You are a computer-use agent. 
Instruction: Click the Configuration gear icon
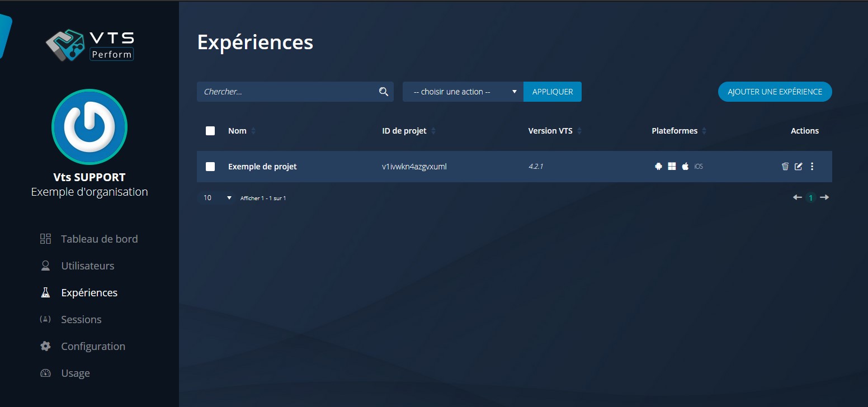(x=46, y=346)
